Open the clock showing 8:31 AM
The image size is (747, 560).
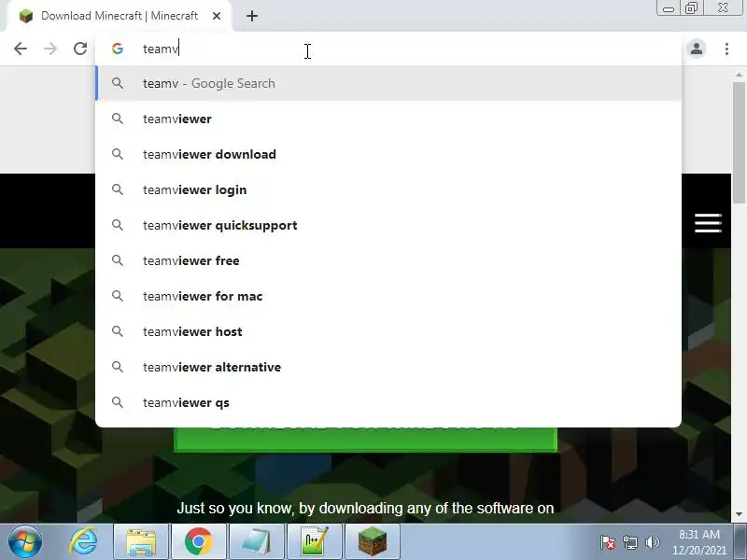pos(699,542)
